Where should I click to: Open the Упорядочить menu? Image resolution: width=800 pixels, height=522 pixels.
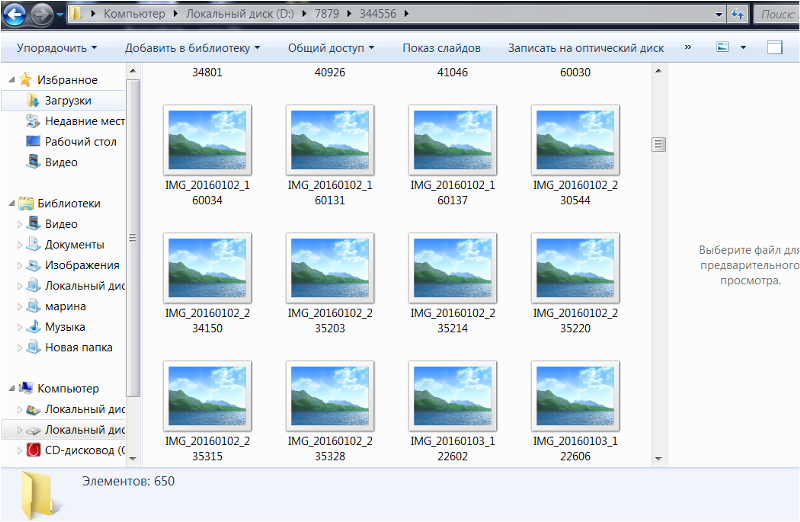(x=57, y=48)
